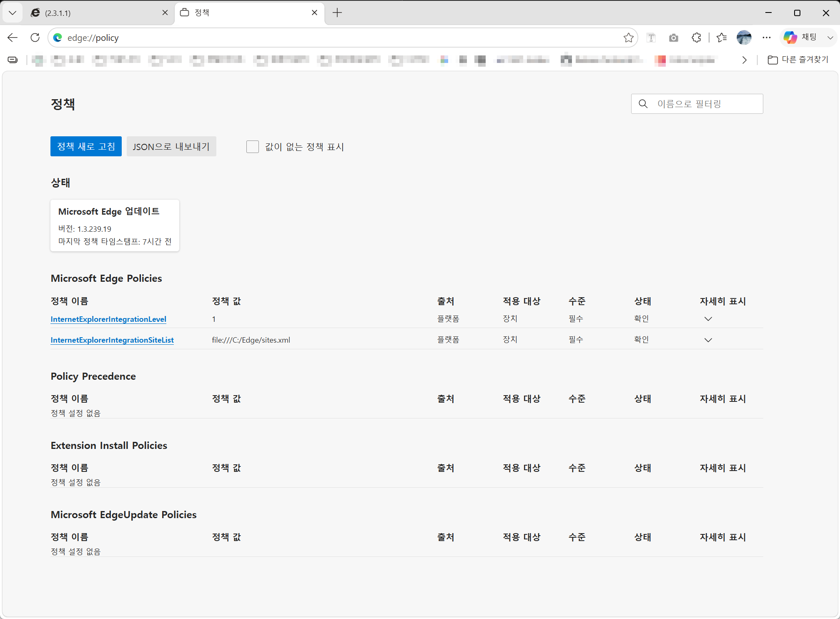This screenshot has height=619, width=840.
Task: Expand details for InternetExplorerIntegrationSiteList row
Action: (708, 340)
